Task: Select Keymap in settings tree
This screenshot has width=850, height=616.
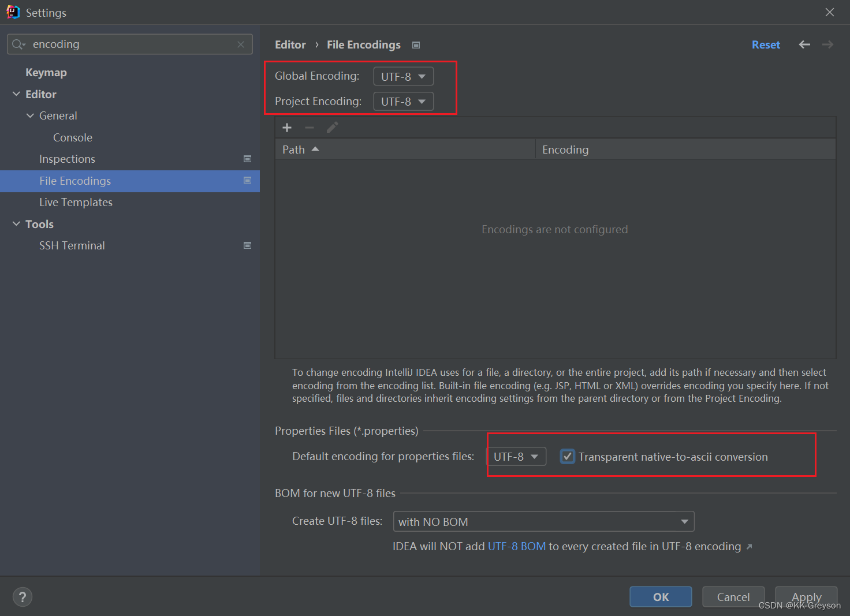Action: pyautogui.click(x=46, y=73)
